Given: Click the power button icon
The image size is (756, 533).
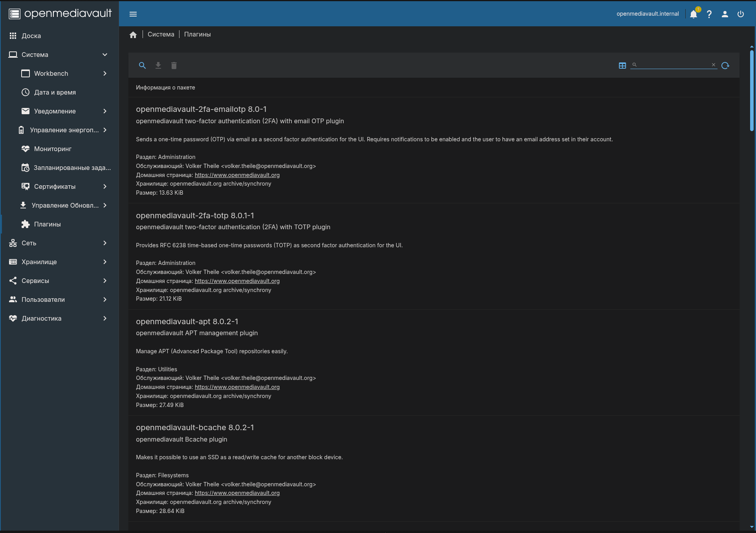Looking at the screenshot, I should [741, 14].
